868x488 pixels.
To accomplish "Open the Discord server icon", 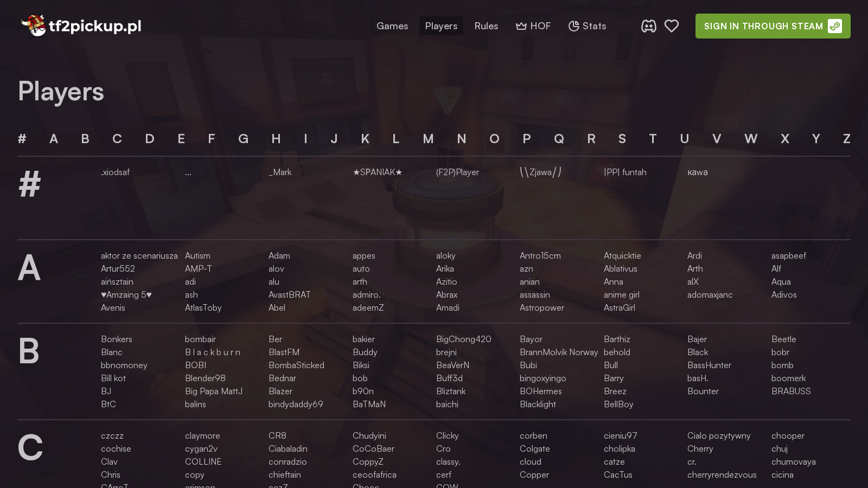I will (x=649, y=25).
